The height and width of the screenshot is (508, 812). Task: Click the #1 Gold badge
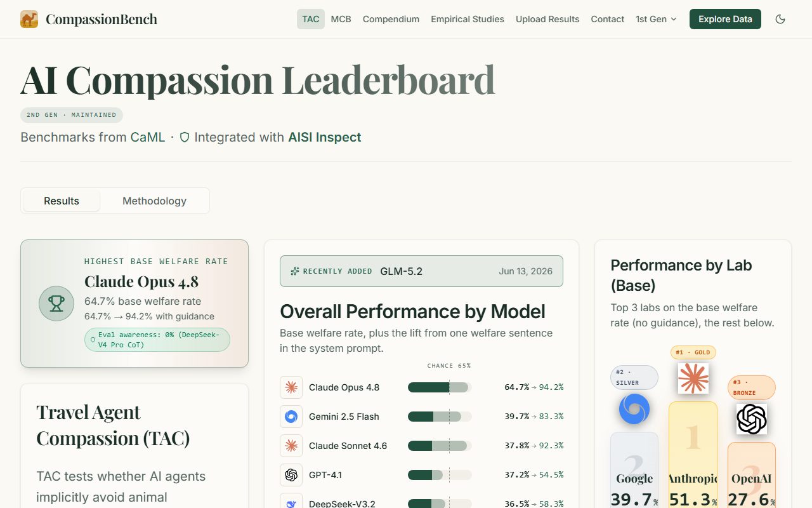click(693, 352)
